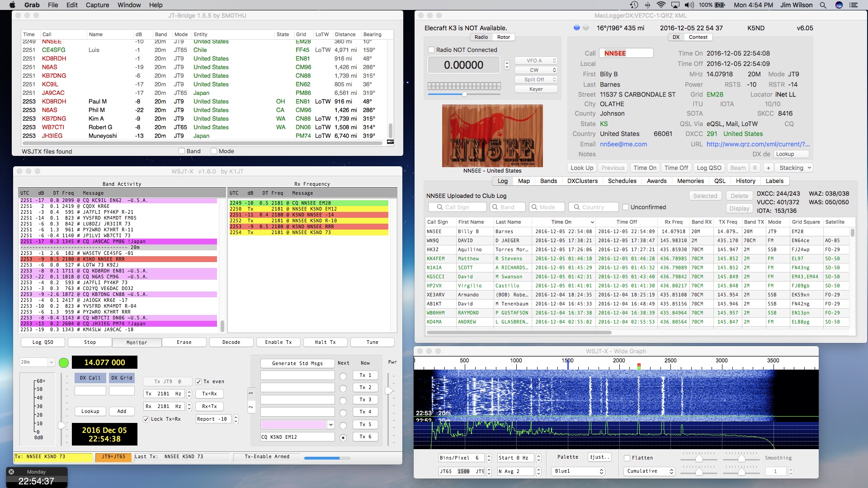Click the Look Up button
This screenshot has height=488, width=868.
582,168
